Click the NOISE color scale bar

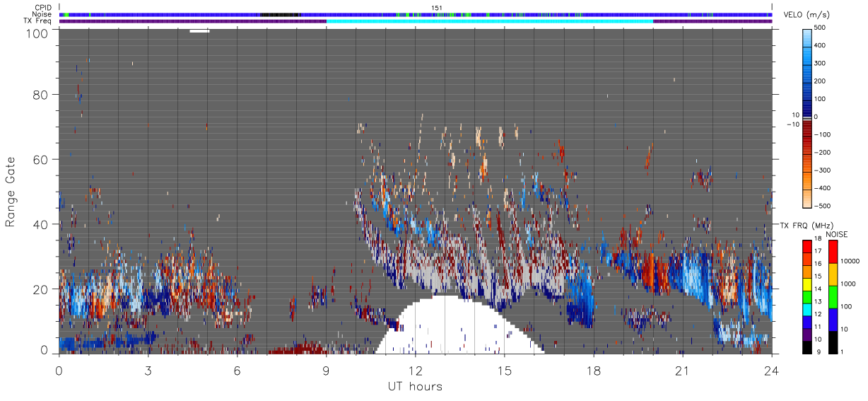pyautogui.click(x=833, y=296)
